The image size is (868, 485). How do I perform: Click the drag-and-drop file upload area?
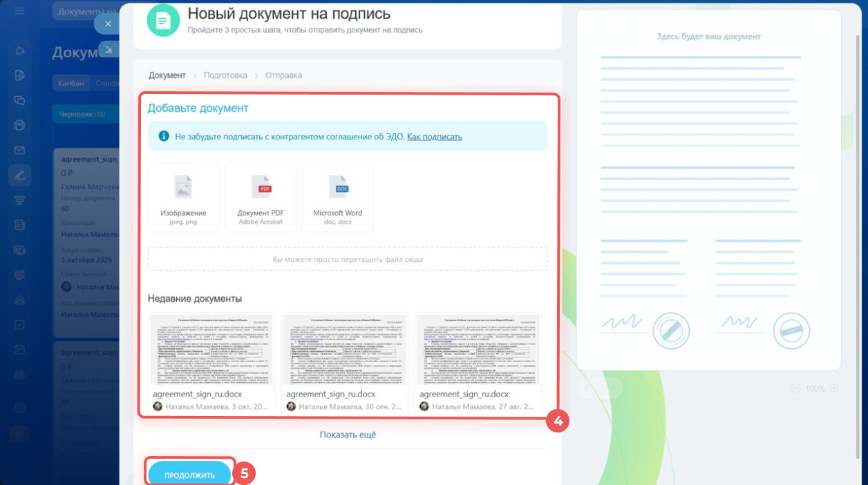(348, 259)
